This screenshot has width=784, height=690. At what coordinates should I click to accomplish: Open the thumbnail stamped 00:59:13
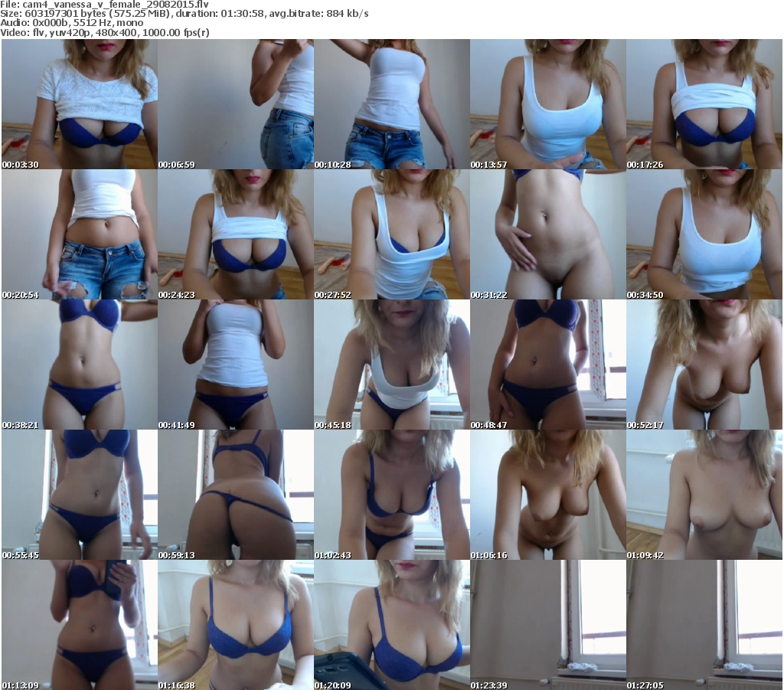[236, 494]
